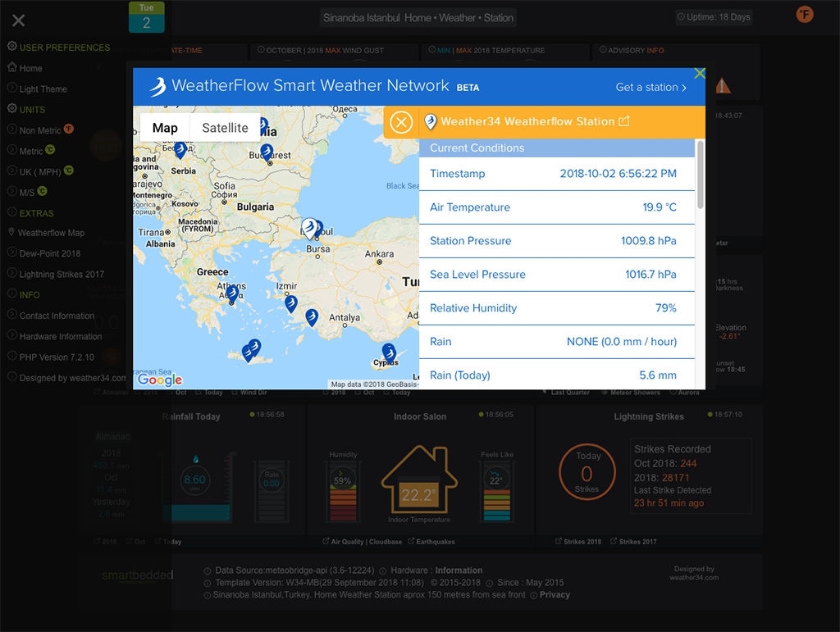Click the Get a station link

click(x=651, y=87)
